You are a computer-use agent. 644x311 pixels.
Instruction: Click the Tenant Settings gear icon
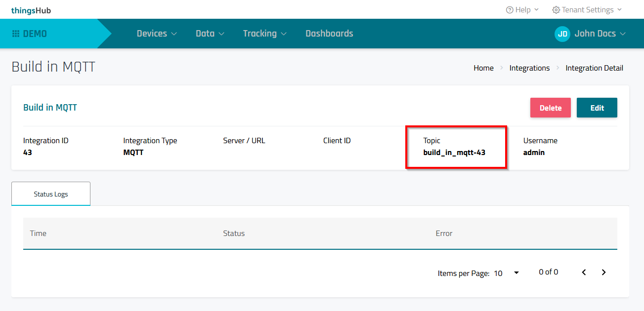556,10
